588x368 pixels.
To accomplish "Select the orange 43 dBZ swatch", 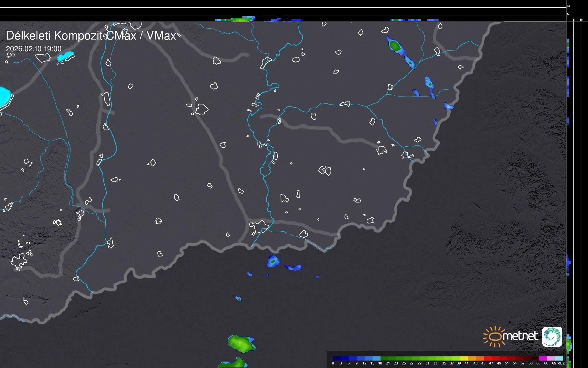I will [x=479, y=359].
